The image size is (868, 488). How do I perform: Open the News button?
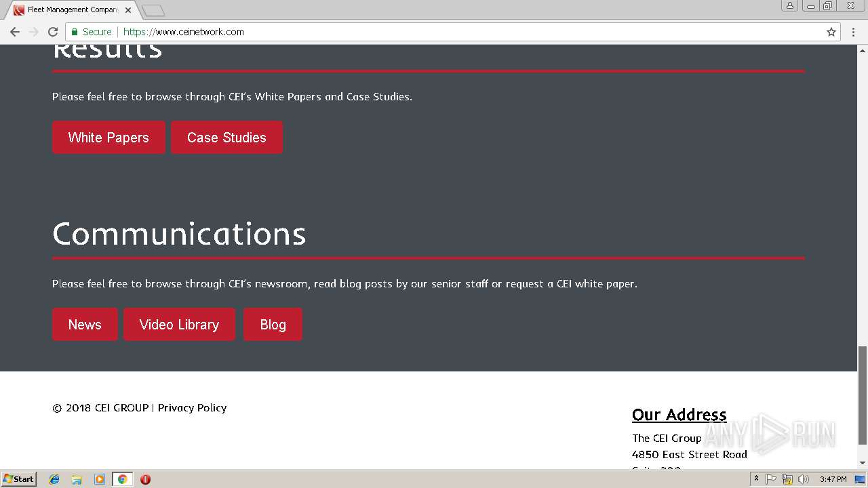pos(85,325)
